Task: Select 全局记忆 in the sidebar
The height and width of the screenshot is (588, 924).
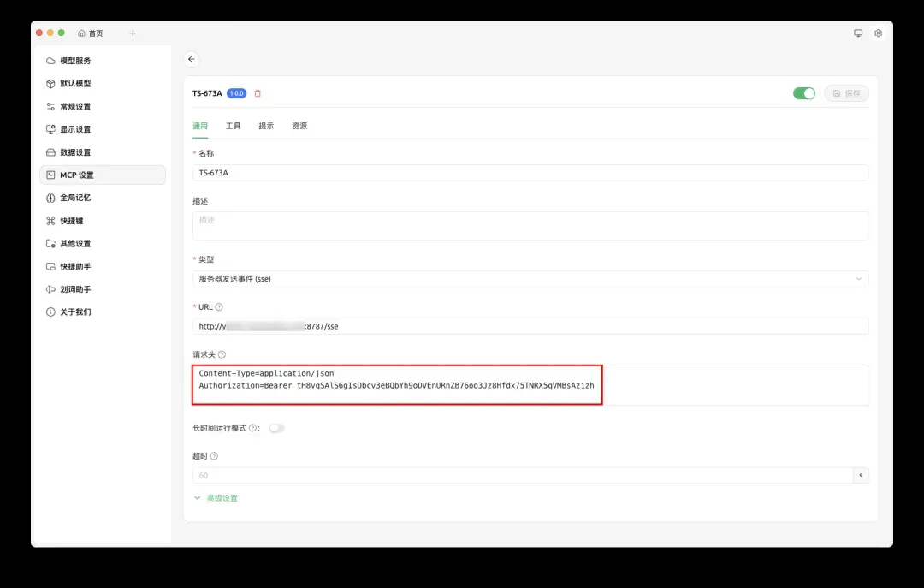Action: click(x=75, y=198)
